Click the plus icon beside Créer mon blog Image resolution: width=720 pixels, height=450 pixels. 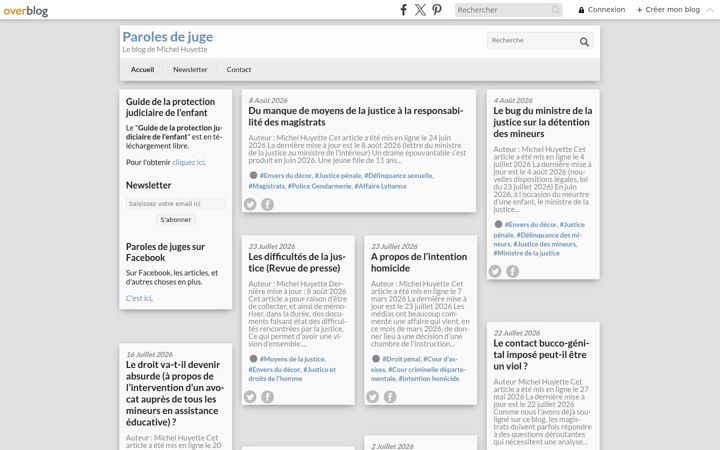coord(639,10)
